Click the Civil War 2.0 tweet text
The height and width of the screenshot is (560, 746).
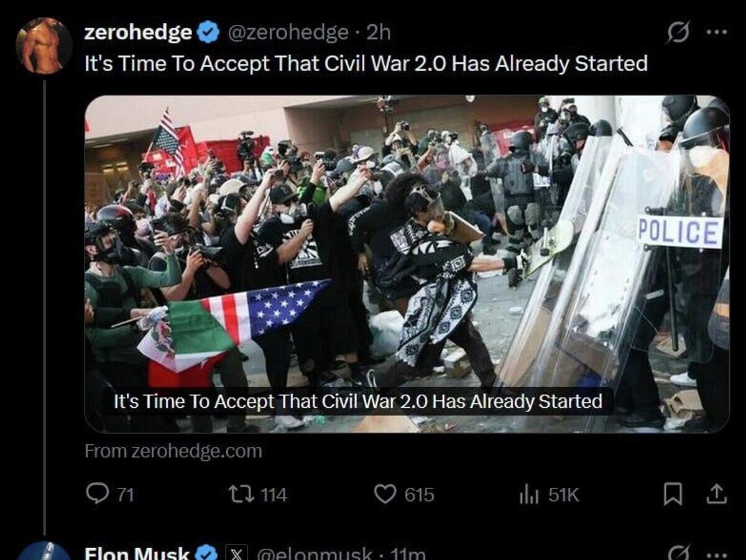[x=366, y=63]
